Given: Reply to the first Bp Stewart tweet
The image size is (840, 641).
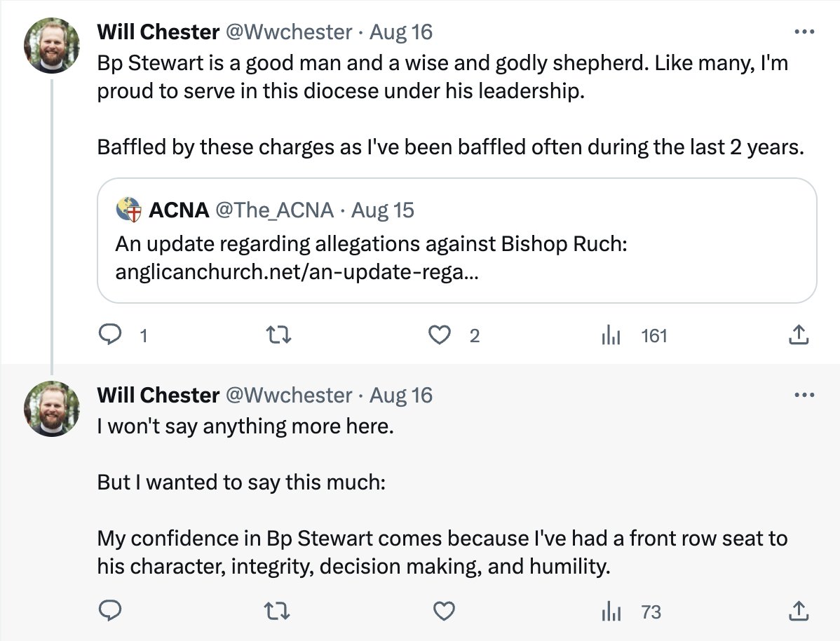Looking at the screenshot, I should [109, 337].
